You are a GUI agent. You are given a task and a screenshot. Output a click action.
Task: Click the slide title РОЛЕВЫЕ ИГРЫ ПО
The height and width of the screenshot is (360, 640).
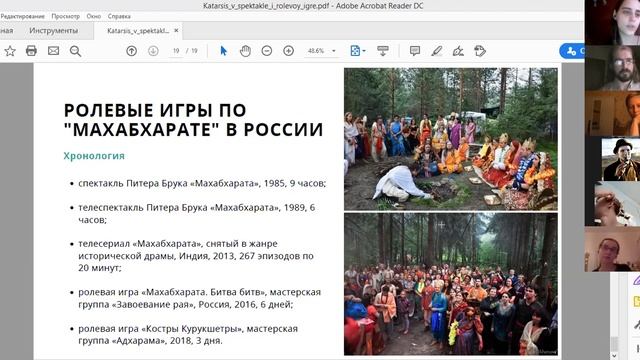tap(155, 110)
